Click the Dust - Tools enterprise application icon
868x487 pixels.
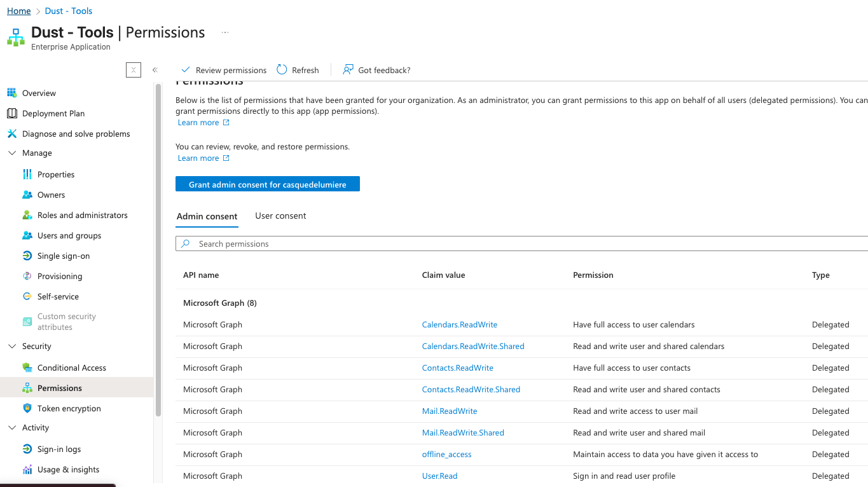point(16,38)
